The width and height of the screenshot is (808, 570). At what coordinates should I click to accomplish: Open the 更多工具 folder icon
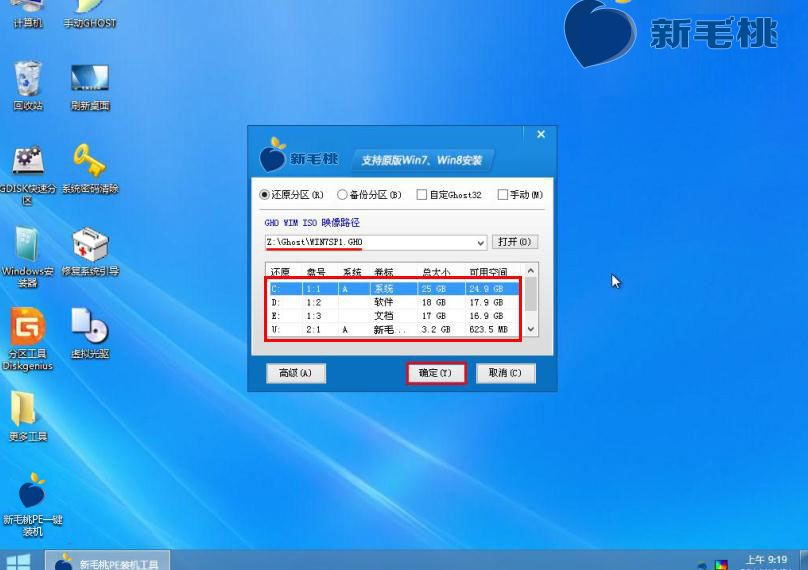click(28, 416)
